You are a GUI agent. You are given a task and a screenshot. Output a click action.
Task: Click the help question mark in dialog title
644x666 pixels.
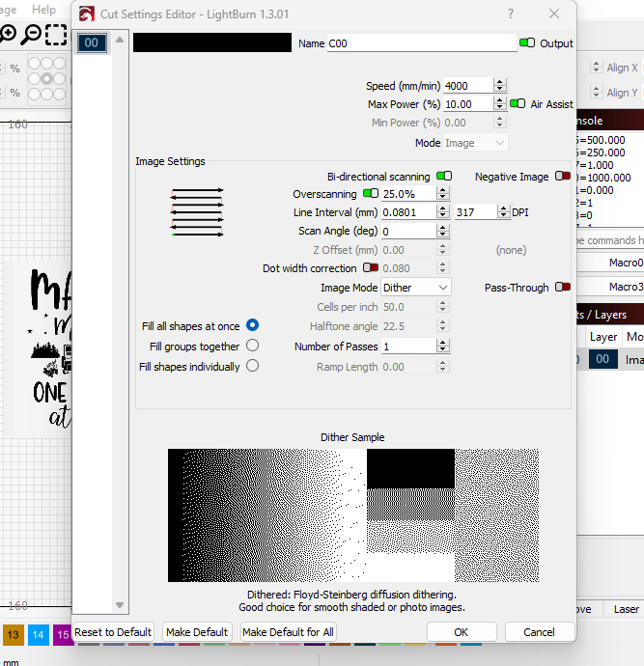pos(511,14)
